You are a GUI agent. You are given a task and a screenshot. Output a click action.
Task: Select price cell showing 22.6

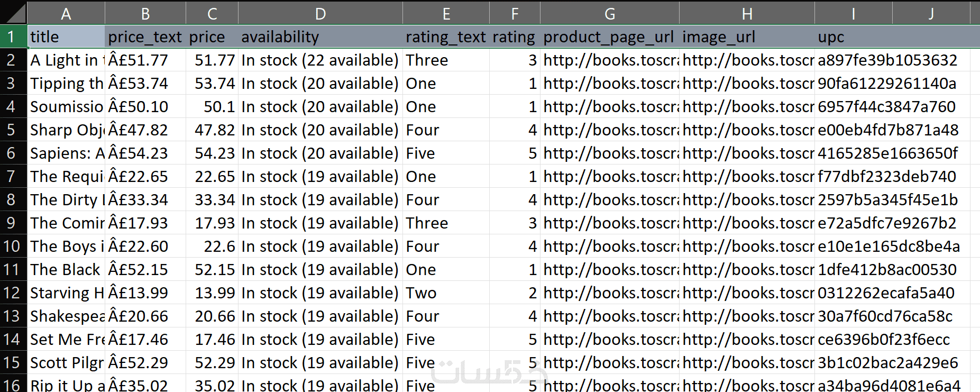[212, 247]
